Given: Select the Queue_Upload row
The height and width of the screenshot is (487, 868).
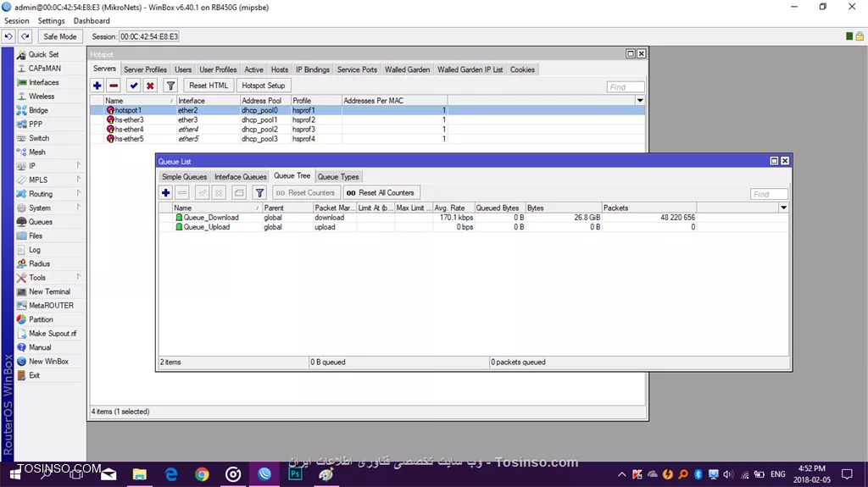Looking at the screenshot, I should coord(473,227).
